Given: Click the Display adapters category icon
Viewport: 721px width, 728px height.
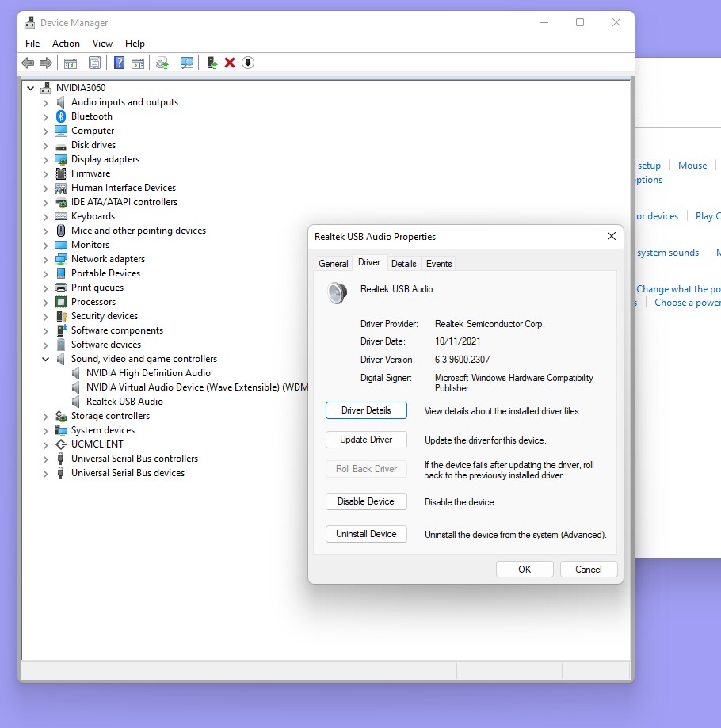Looking at the screenshot, I should pos(61,159).
